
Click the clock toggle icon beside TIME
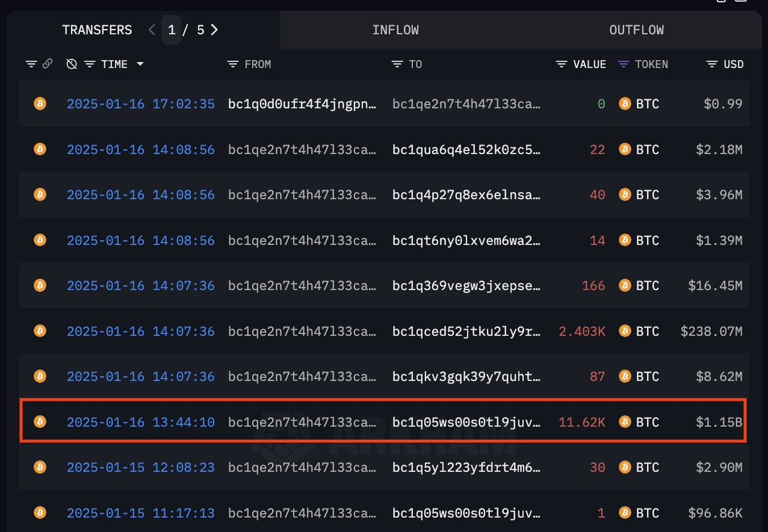point(72,64)
